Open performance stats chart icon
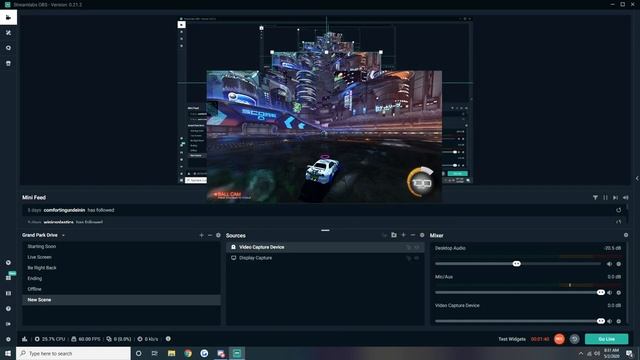Image resolution: width=640 pixels, height=360 pixels. click(x=24, y=339)
